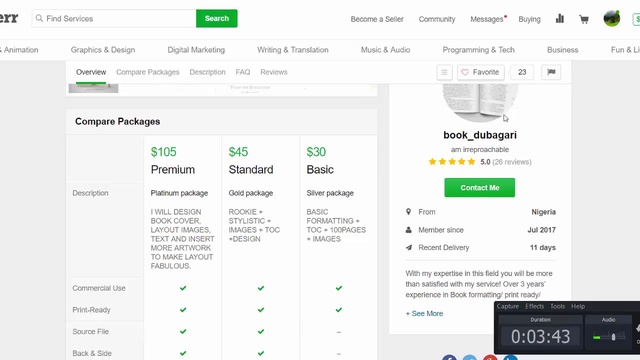
Task: Expand seller bio with See More
Action: [424, 313]
